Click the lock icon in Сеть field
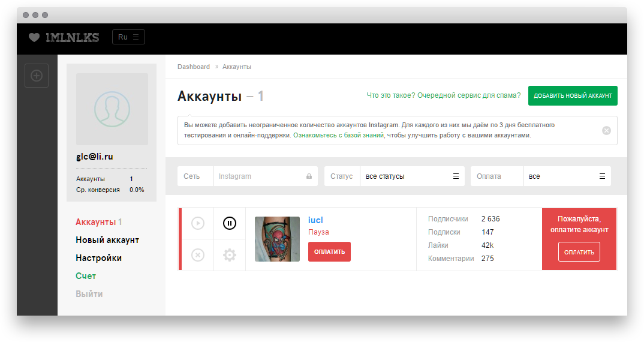This screenshot has height=342, width=644. click(309, 176)
